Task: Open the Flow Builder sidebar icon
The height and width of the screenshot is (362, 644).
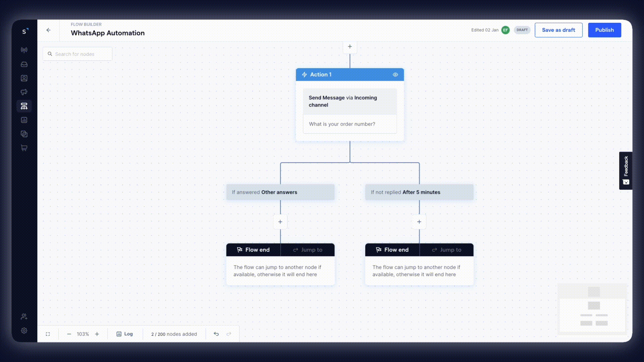Action: tap(24, 106)
